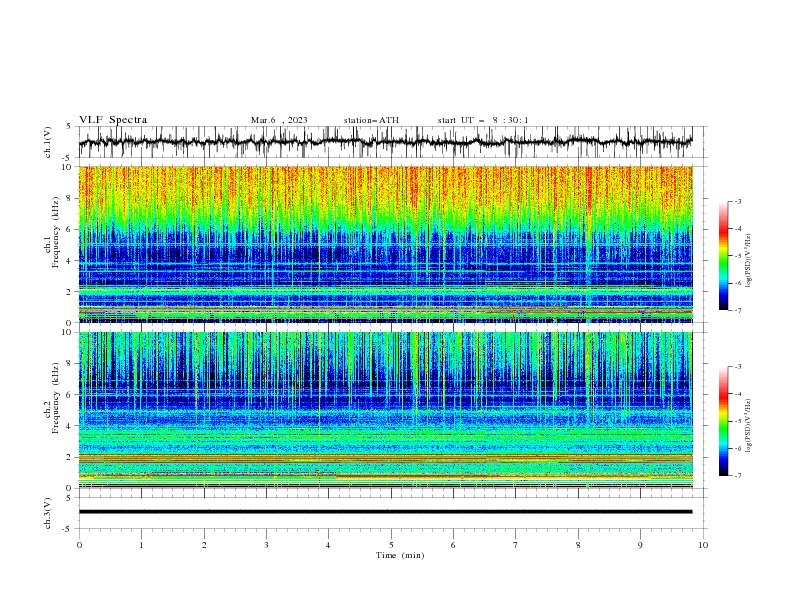Click time axis tick label '2'
The width and height of the screenshot is (792, 612).
204,545
